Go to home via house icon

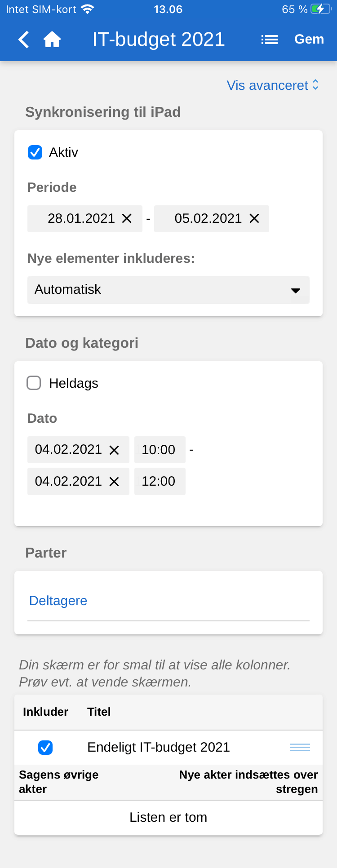click(x=52, y=40)
